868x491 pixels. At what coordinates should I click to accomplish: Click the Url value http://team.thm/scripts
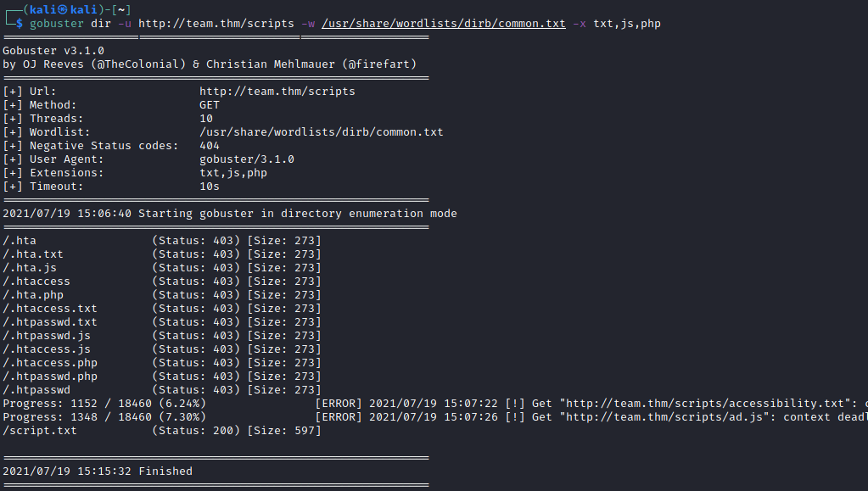pyautogui.click(x=277, y=92)
